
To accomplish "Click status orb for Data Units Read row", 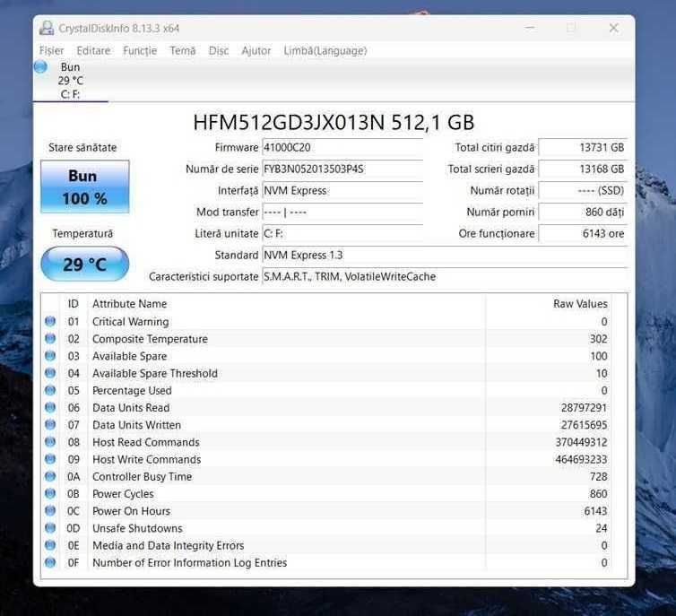I will (50, 407).
